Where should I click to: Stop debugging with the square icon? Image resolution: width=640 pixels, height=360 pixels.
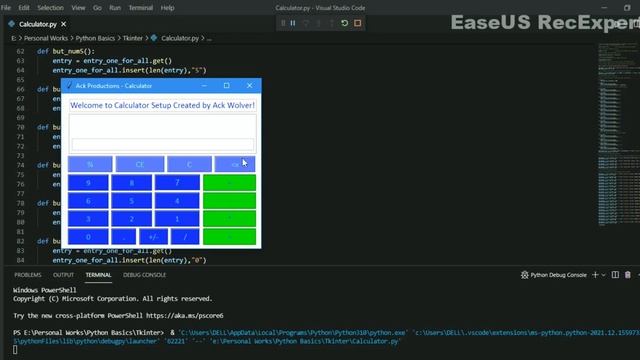(x=358, y=23)
